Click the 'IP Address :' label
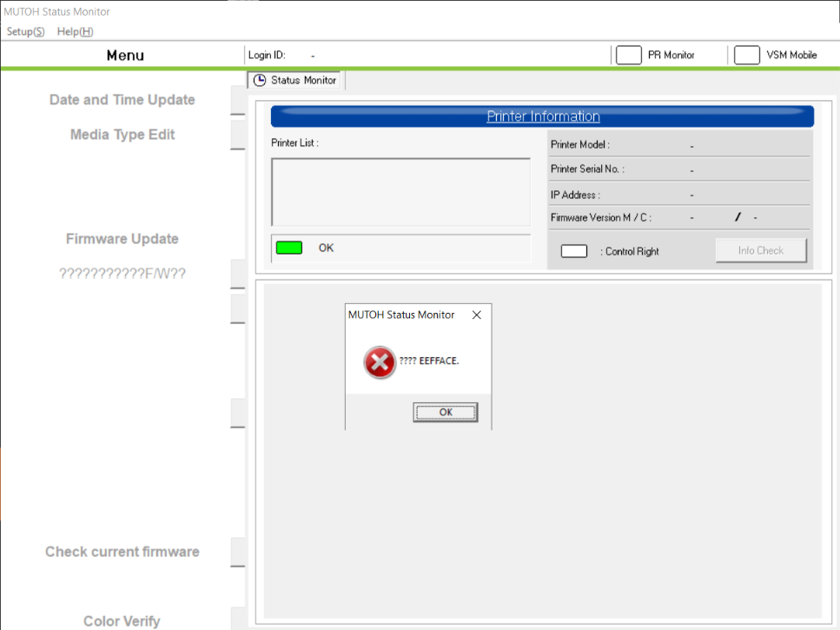 (x=575, y=195)
